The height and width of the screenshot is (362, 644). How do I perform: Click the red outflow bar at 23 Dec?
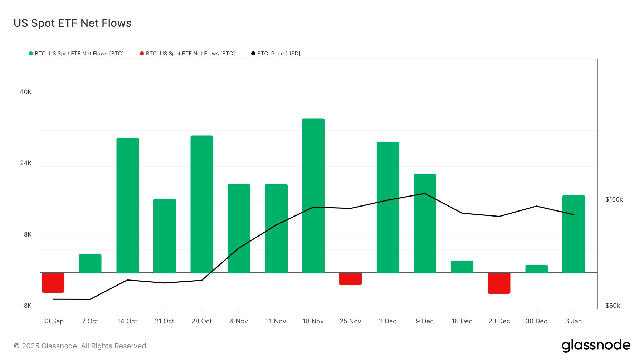coord(499,283)
